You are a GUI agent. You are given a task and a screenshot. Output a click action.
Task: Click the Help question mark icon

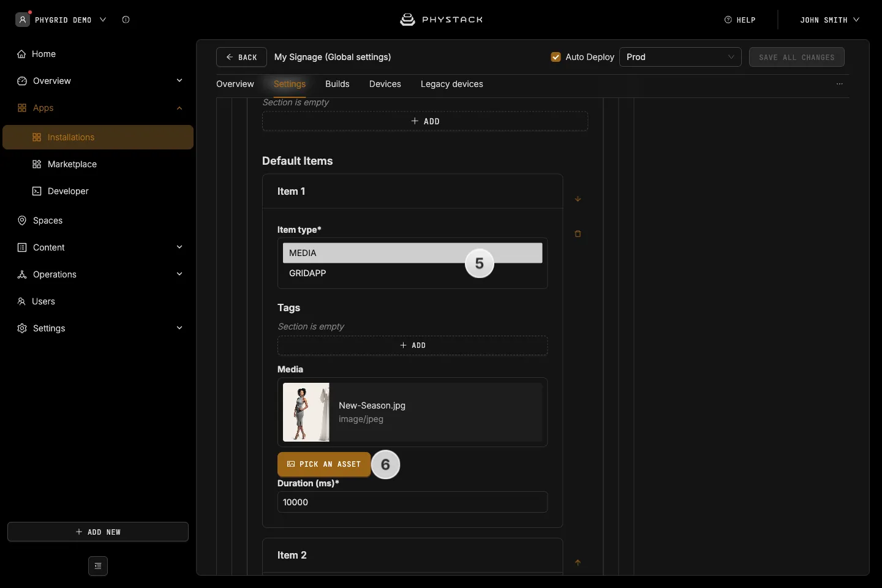tap(728, 20)
